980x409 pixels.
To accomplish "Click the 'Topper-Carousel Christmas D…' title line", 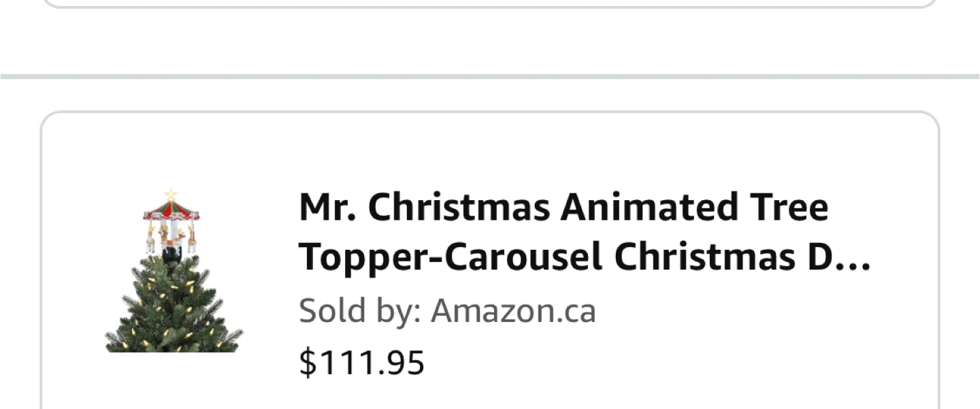I will coord(558,257).
